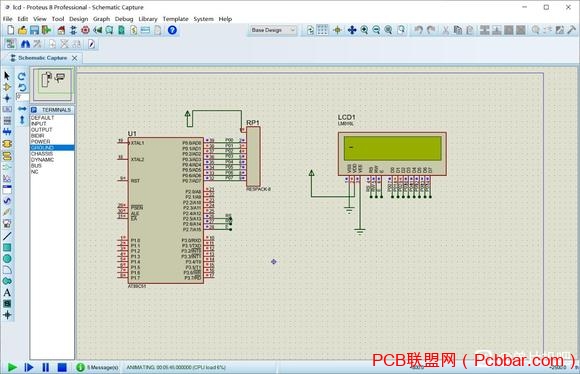The width and height of the screenshot is (580, 374).
Task: Close the Schematic Capture tab
Action: 75,58
